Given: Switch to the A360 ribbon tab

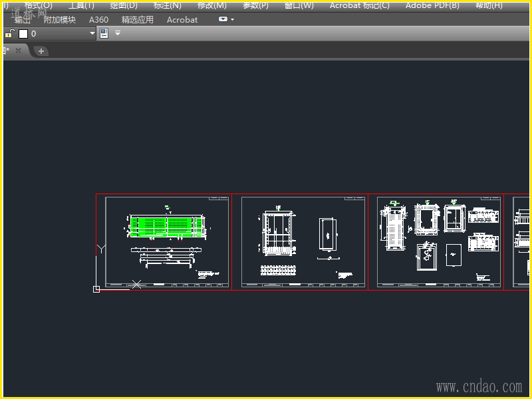Looking at the screenshot, I should pyautogui.click(x=98, y=20).
